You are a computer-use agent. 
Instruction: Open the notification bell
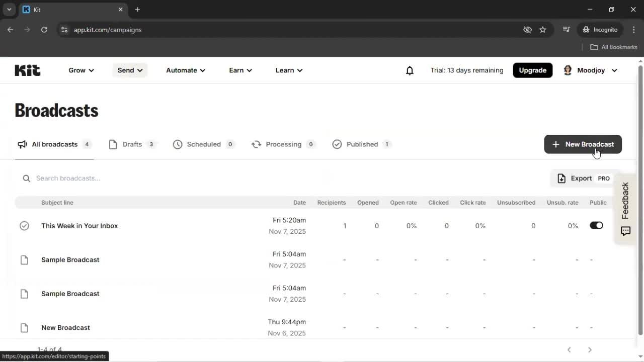point(410,70)
